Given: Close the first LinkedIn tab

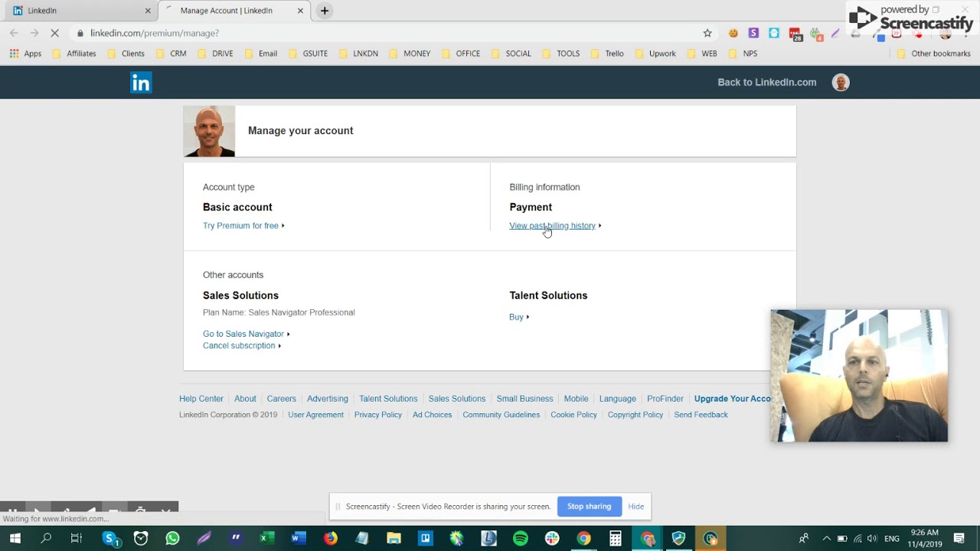Looking at the screenshot, I should click(148, 11).
